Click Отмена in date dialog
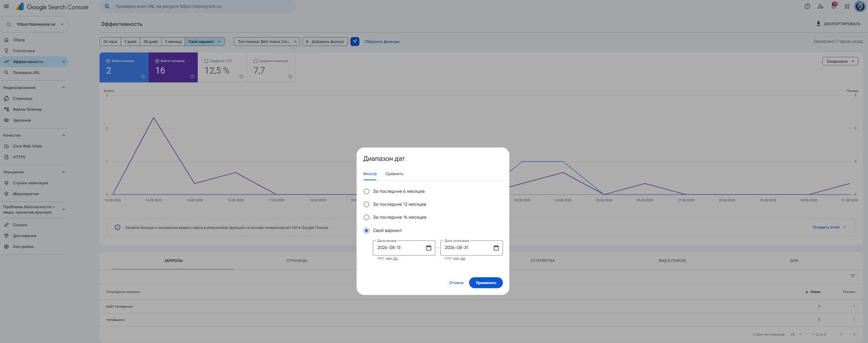 456,283
